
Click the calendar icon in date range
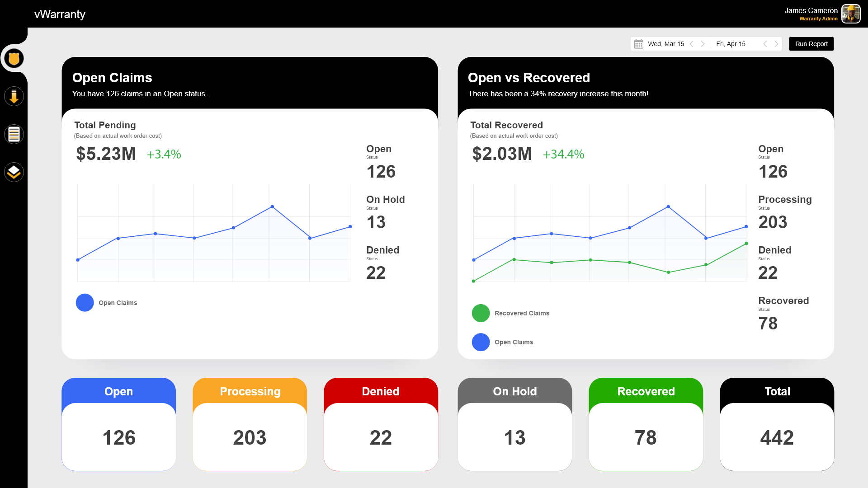tap(638, 44)
